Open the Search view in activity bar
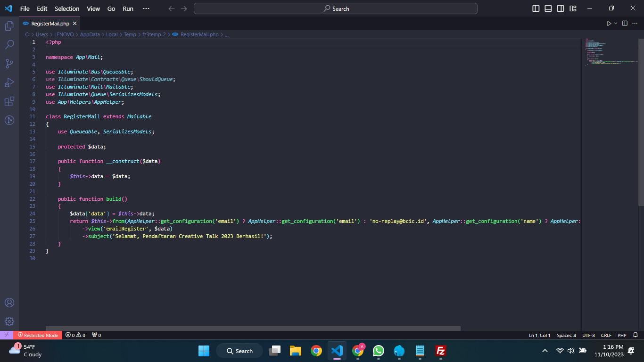The height and width of the screenshot is (362, 644). coord(9,45)
